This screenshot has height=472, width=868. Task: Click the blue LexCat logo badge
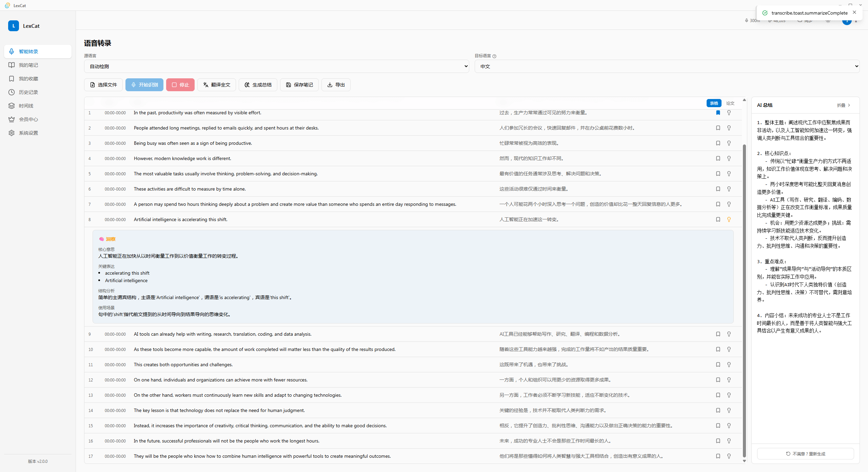click(14, 26)
